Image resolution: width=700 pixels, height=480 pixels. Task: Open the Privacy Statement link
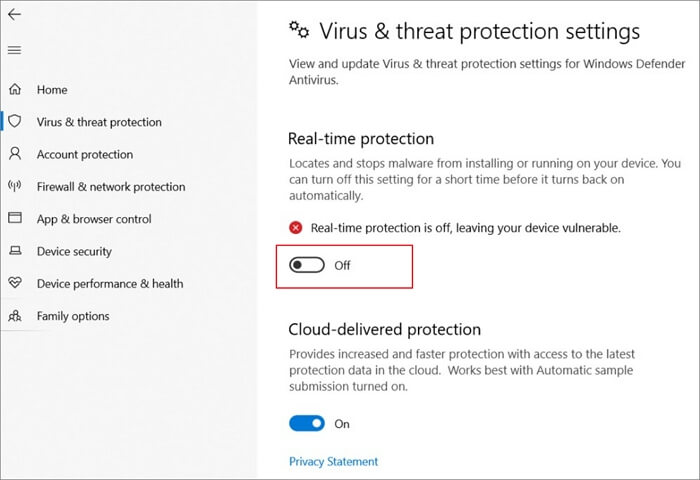click(x=333, y=462)
